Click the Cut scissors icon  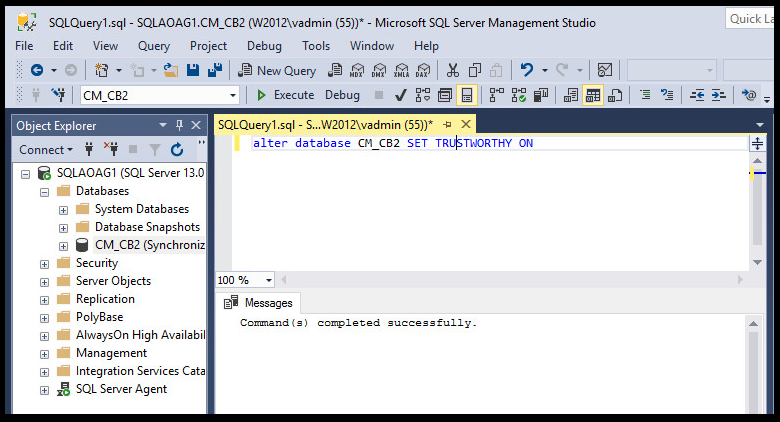pos(452,70)
